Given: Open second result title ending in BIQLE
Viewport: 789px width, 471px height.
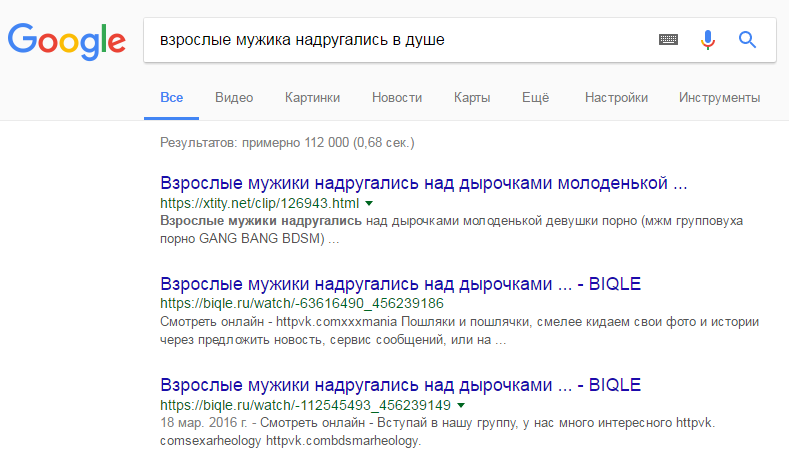Looking at the screenshot, I should pos(401,284).
